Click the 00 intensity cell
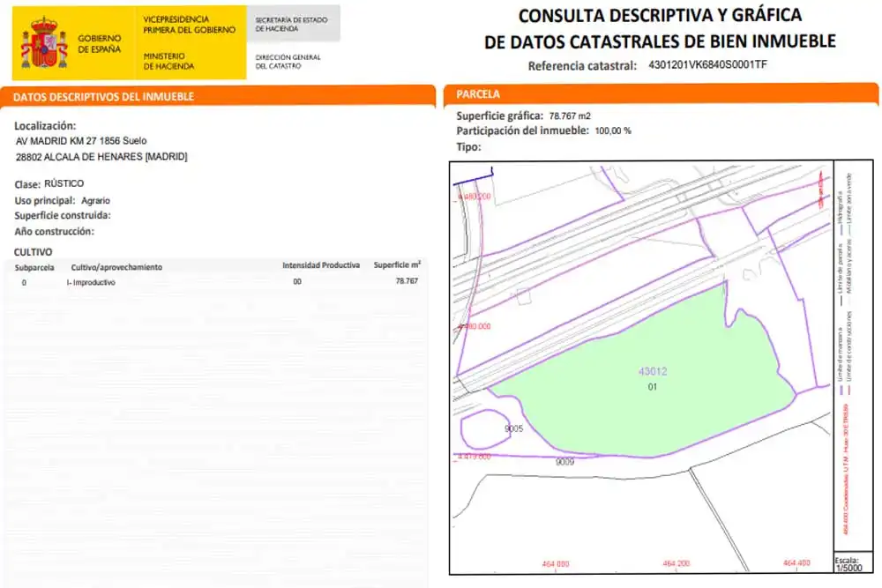The height and width of the screenshot is (588, 882). 297,281
